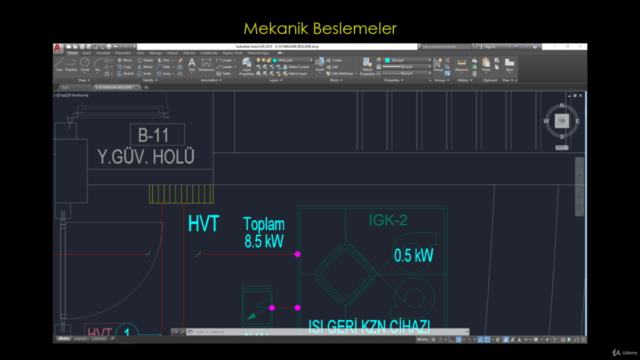Select the Text annotation tool

pos(191,65)
